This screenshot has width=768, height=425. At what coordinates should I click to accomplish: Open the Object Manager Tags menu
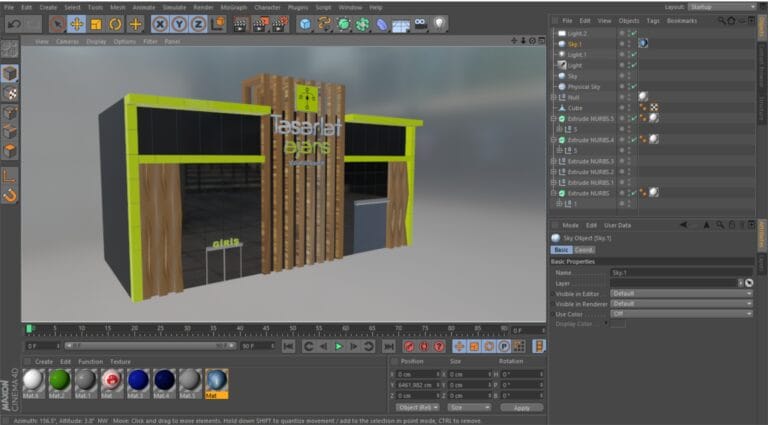pyautogui.click(x=653, y=21)
